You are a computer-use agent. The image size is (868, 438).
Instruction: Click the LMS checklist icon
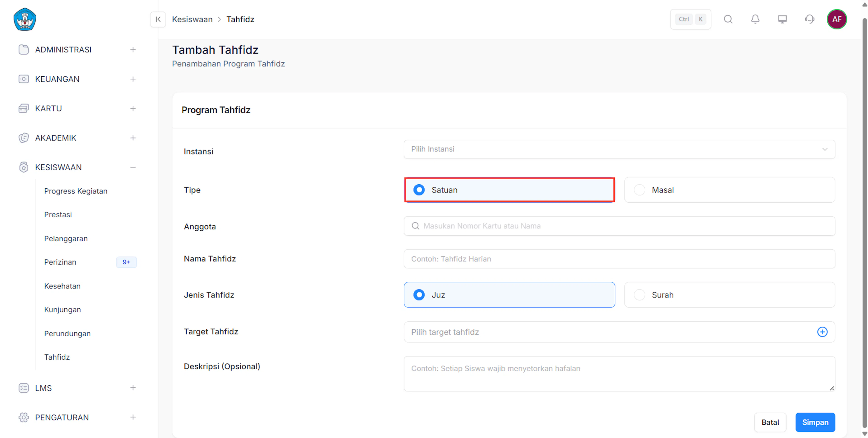click(x=24, y=388)
